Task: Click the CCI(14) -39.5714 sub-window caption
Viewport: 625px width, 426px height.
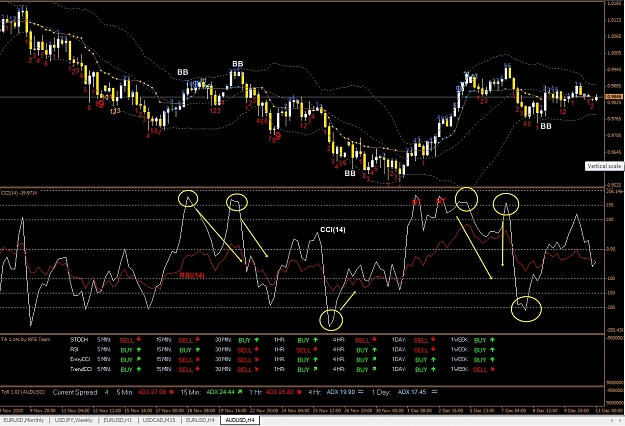Action: [19, 193]
